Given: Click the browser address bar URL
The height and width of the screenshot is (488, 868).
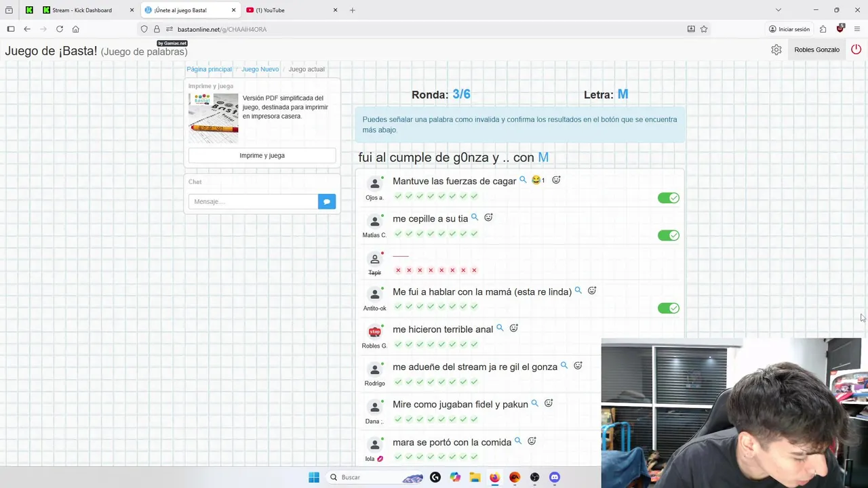Looking at the screenshot, I should (x=222, y=29).
